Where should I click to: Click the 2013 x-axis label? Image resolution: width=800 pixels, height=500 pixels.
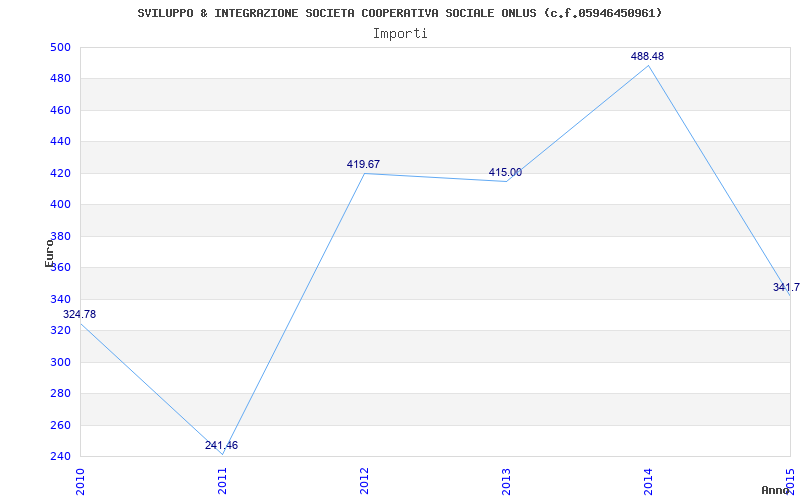pos(506,481)
